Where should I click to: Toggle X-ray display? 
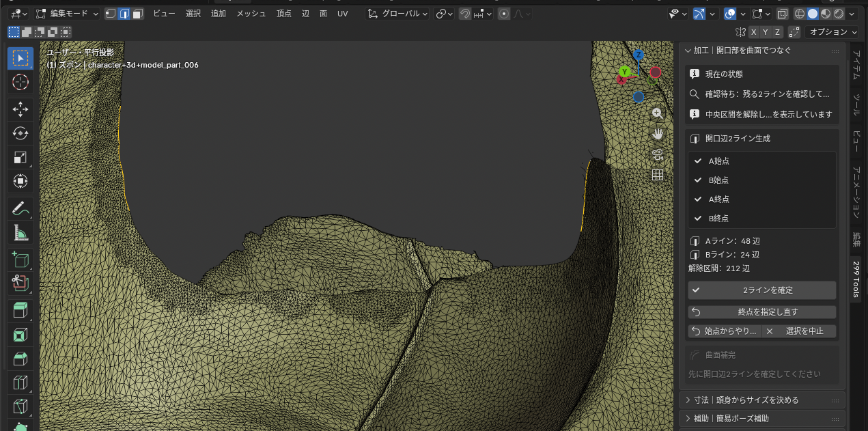click(782, 14)
